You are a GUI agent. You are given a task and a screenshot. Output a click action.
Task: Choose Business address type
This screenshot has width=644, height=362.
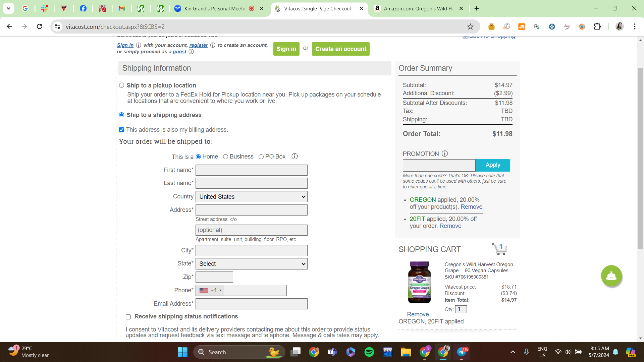[x=225, y=157]
